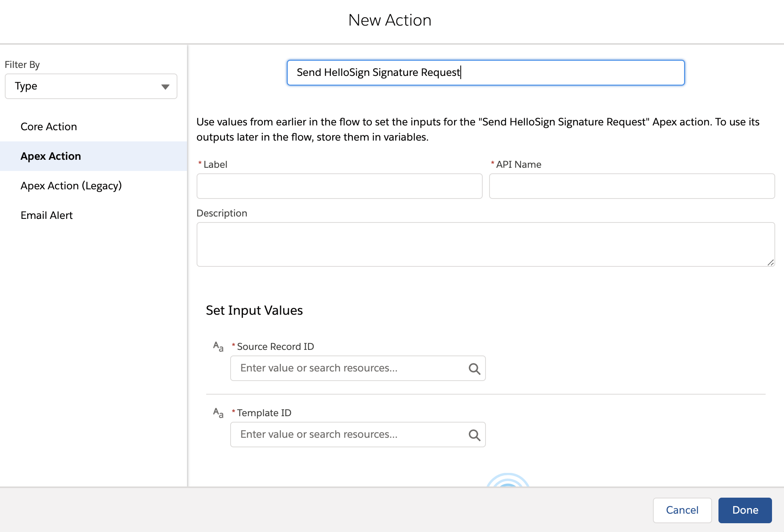Click into the Description text area
Viewport: 784px width, 532px height.
pyautogui.click(x=486, y=244)
